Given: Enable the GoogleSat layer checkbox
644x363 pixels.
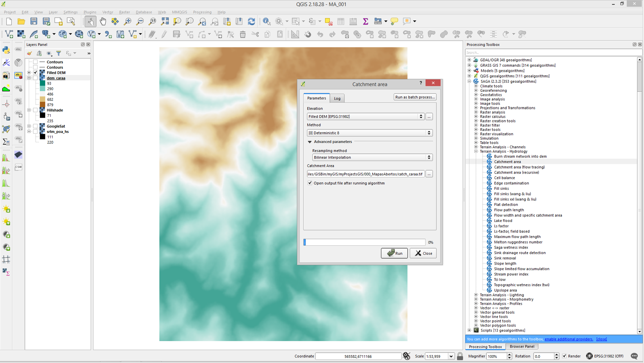Looking at the screenshot, I should (36, 126).
